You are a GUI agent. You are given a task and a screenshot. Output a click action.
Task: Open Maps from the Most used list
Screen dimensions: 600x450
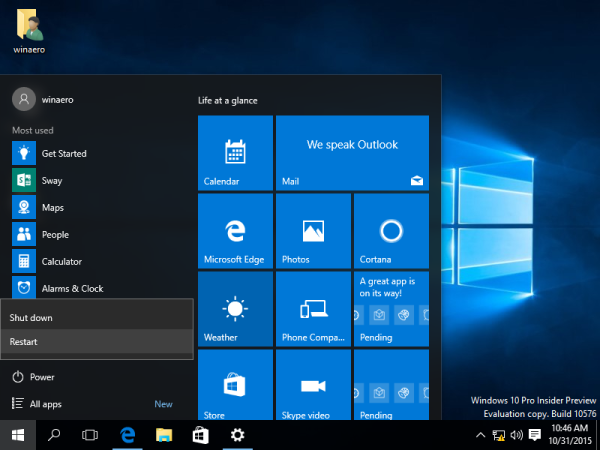(97, 207)
